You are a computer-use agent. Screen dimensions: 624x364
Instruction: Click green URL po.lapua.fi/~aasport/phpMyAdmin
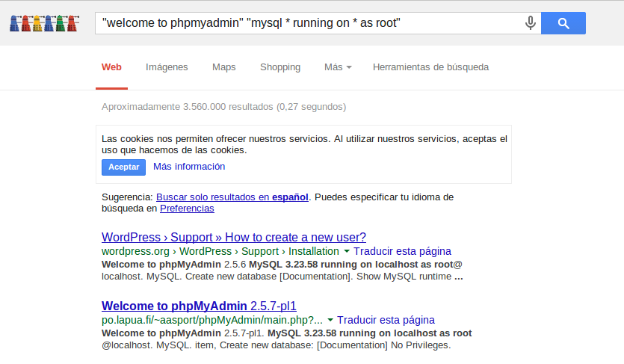[x=212, y=320]
